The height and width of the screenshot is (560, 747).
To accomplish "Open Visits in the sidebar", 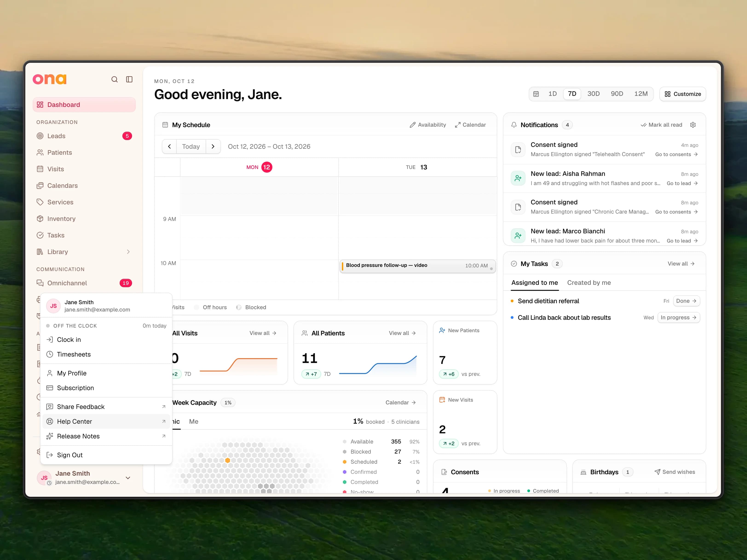I will [84, 169].
